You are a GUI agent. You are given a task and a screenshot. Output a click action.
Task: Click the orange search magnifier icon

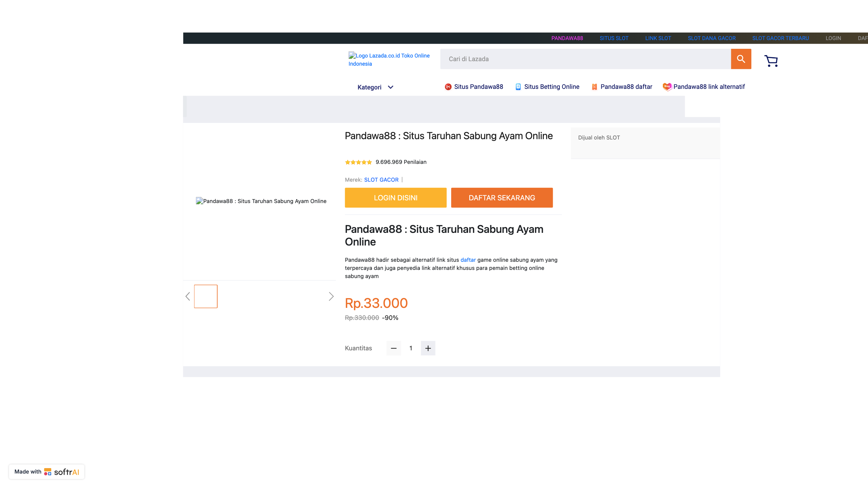tap(741, 59)
